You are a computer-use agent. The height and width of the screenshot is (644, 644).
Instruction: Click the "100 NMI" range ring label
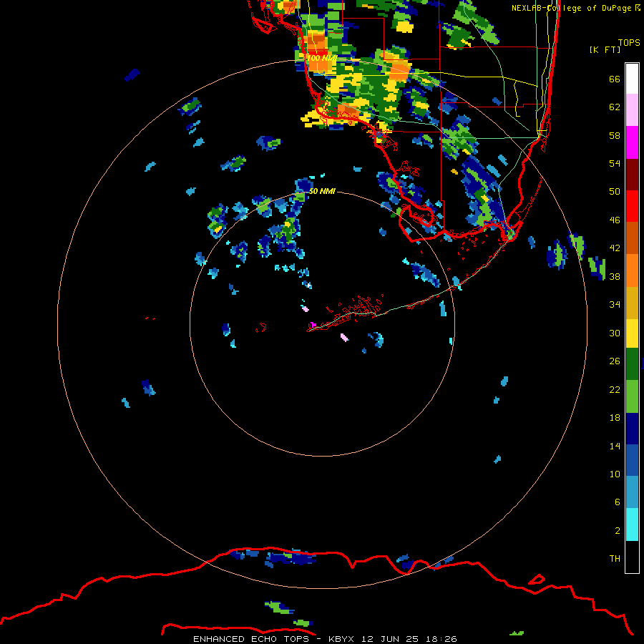click(x=322, y=58)
